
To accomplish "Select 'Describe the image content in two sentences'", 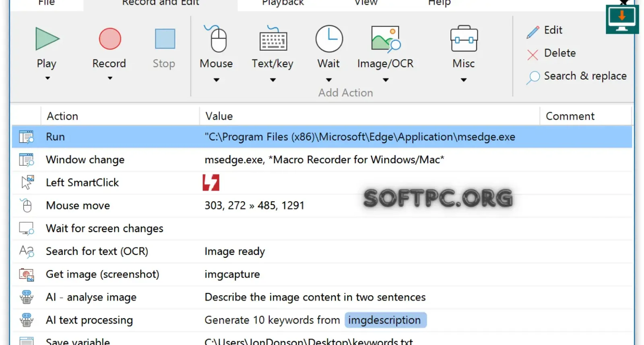I will point(315,297).
